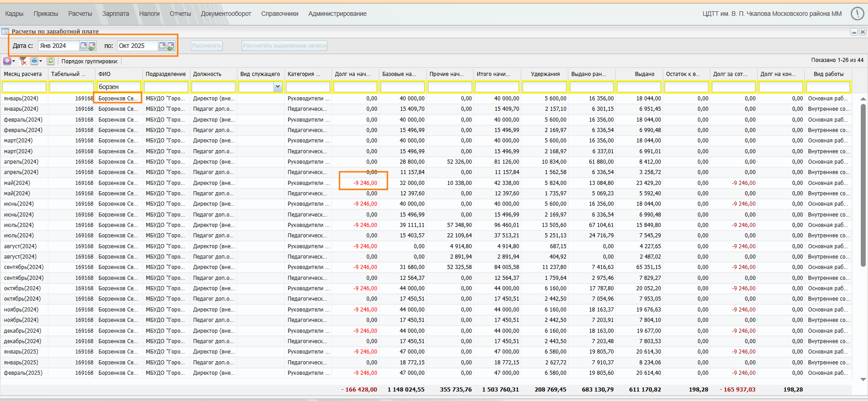Image resolution: width=868 pixels, height=401 pixels.
Task: Expand the dropdown arrow next to the printer icon
Action: (x=41, y=61)
